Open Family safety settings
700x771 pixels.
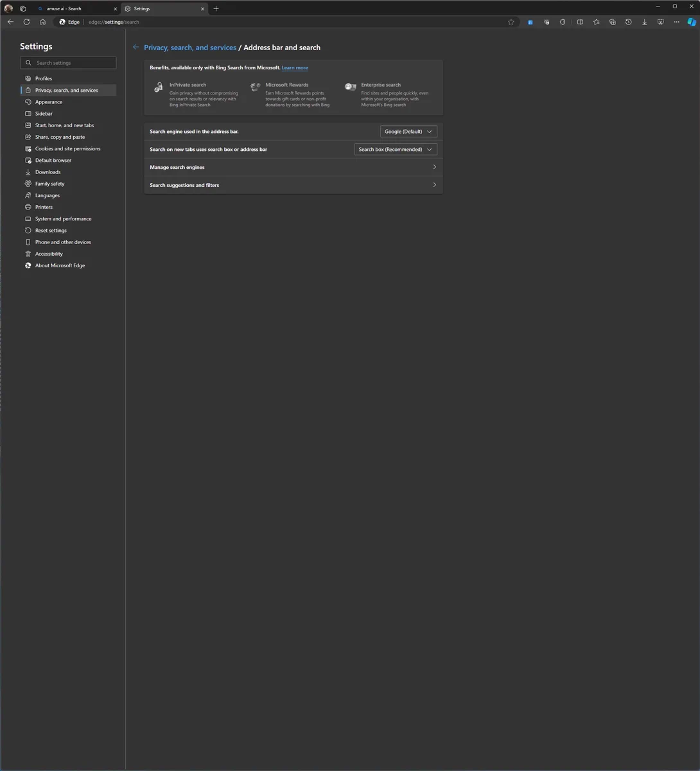coord(68,184)
